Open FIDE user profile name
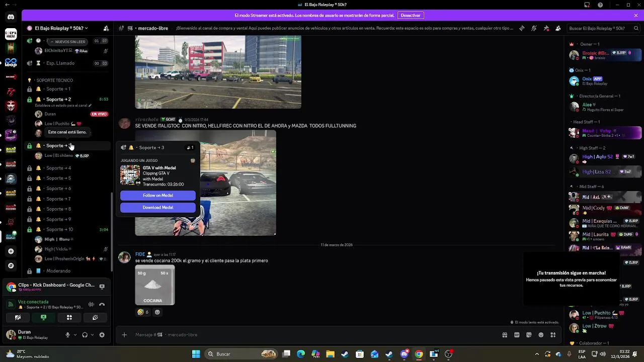644x362 pixels. (140, 254)
